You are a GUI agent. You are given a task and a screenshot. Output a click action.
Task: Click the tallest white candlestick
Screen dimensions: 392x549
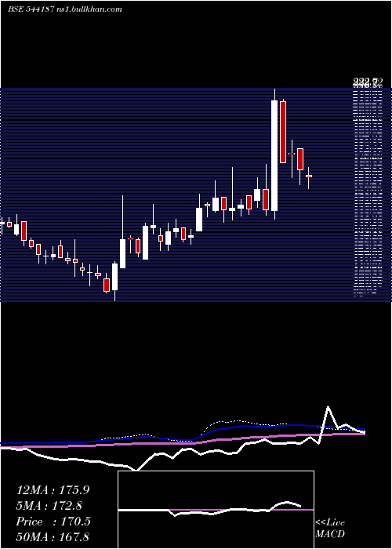pos(274,156)
